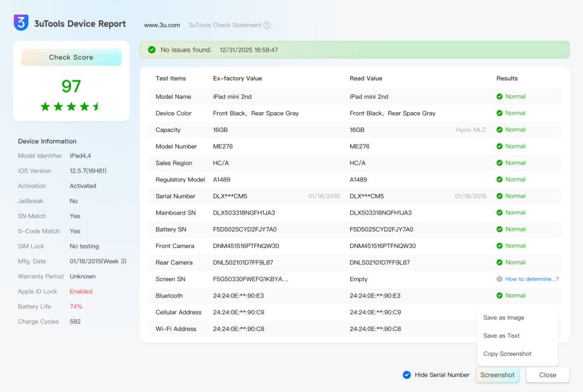Click the star rating under score 97
This screenshot has width=583, height=392.
point(71,107)
